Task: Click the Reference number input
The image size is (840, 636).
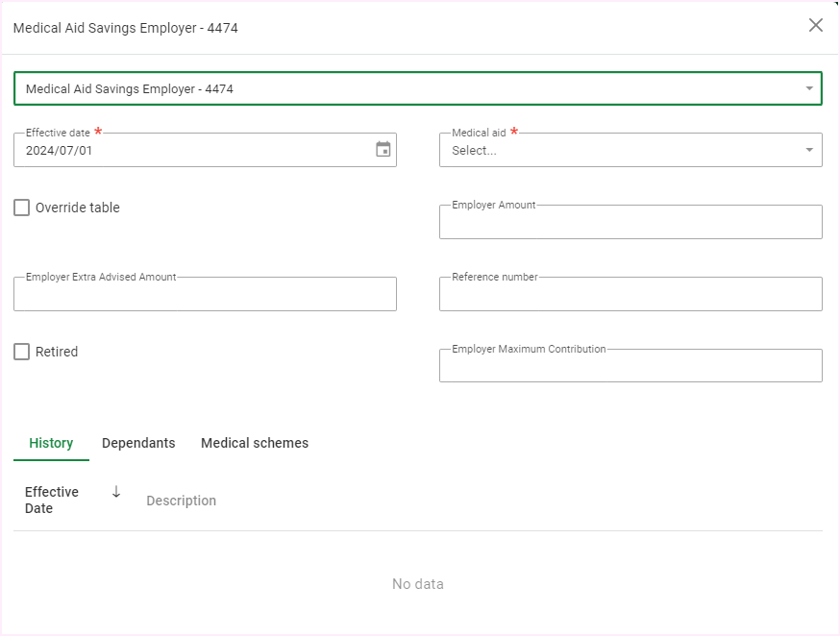Action: coord(630,295)
